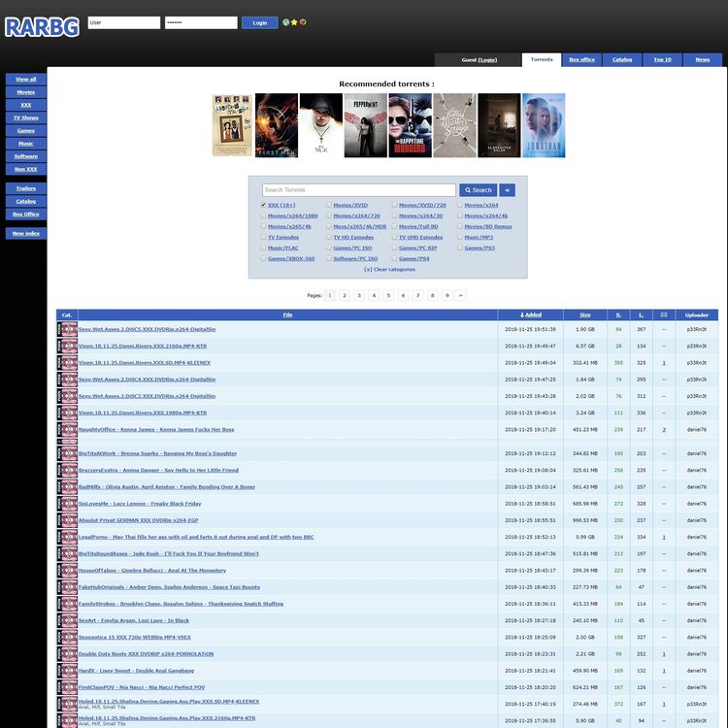Focus the User name field

tap(124, 22)
